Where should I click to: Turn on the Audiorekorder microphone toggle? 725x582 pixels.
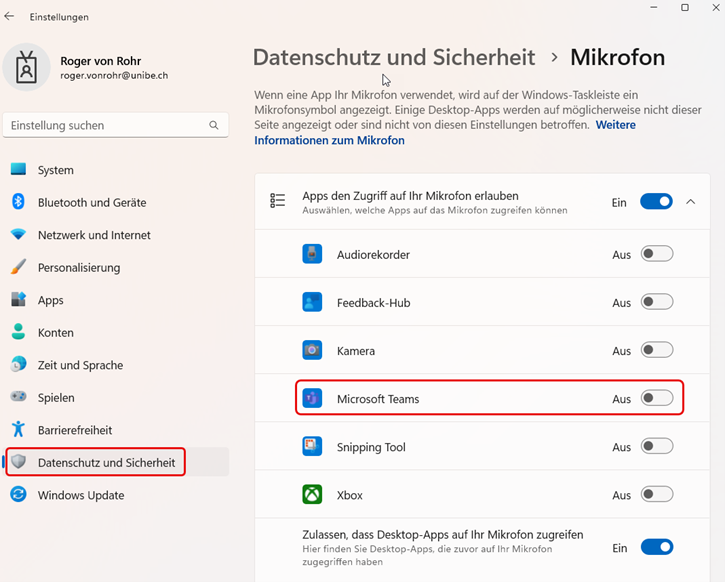coord(657,254)
